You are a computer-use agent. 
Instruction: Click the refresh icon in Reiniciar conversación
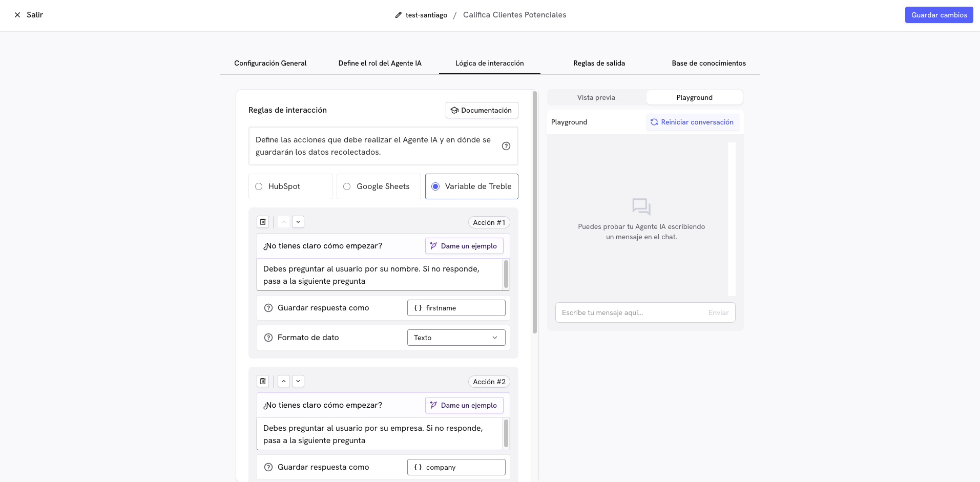point(654,122)
